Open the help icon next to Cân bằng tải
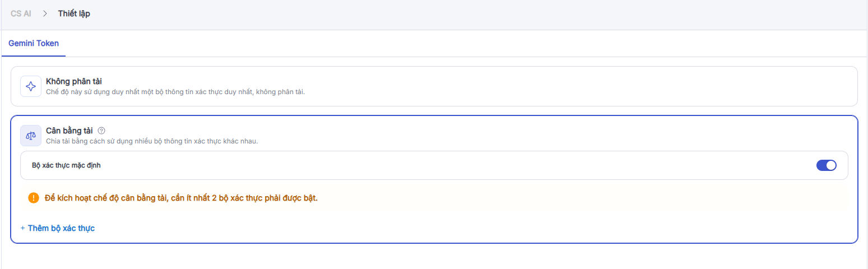Viewport: 868px width, 269px height. pyautogui.click(x=101, y=131)
